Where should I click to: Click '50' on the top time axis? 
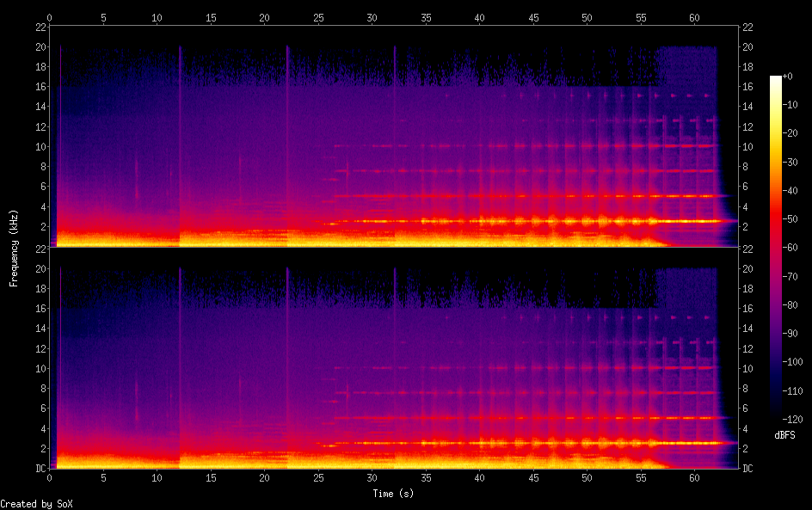pyautogui.click(x=587, y=17)
